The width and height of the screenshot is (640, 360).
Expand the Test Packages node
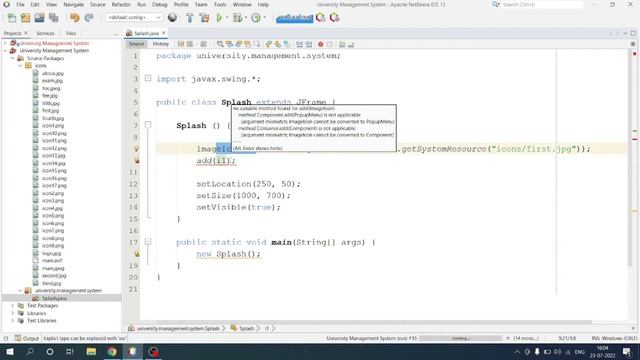coord(13,305)
